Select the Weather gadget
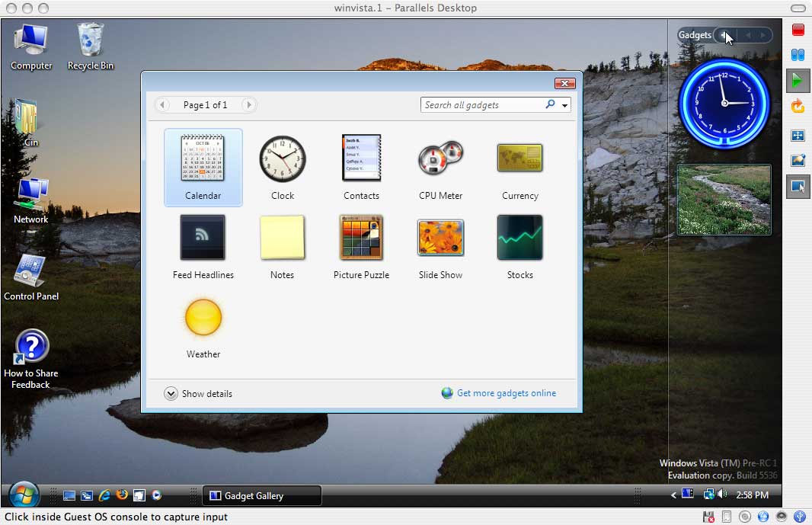 click(203, 328)
